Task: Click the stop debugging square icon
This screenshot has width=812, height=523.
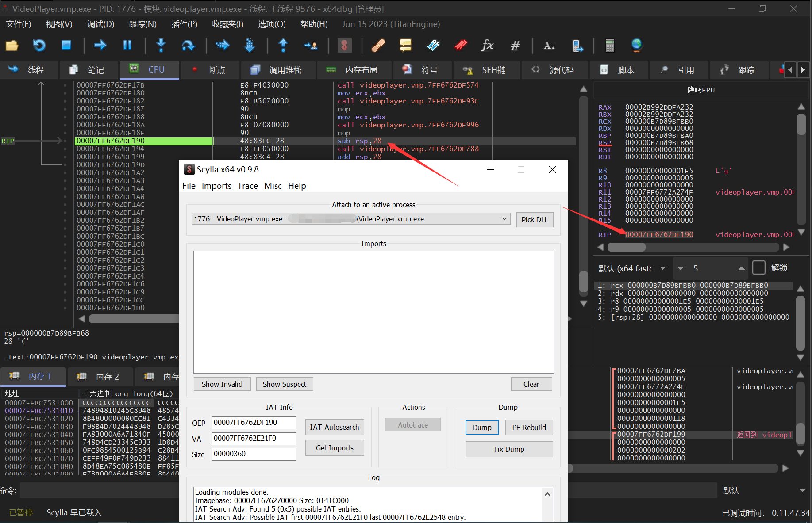Action: coord(66,45)
